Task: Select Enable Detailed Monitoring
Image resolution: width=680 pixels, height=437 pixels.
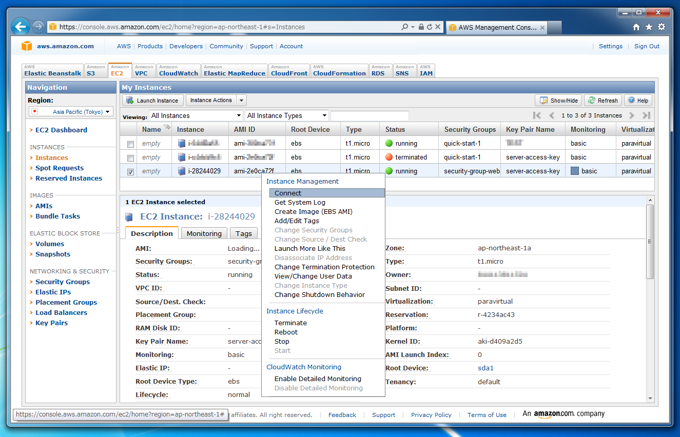Action: pos(317,378)
